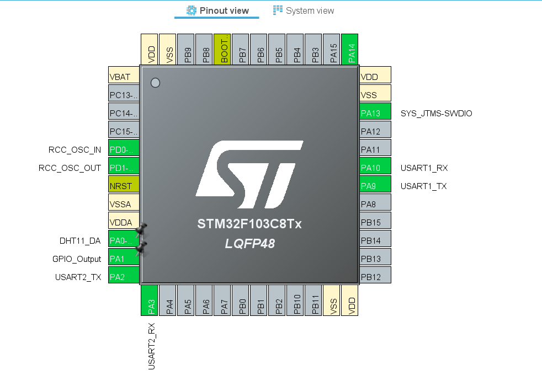Viewport: 542px width, 392px height.
Task: Select the PA4 pin
Action: [168, 300]
